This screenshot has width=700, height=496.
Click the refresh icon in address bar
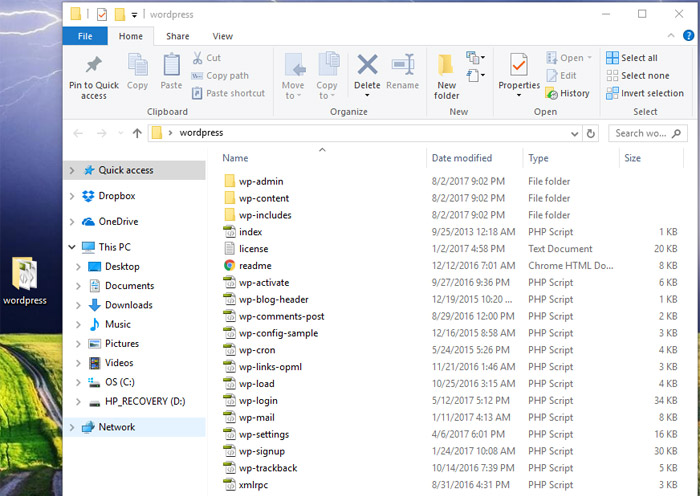click(591, 133)
